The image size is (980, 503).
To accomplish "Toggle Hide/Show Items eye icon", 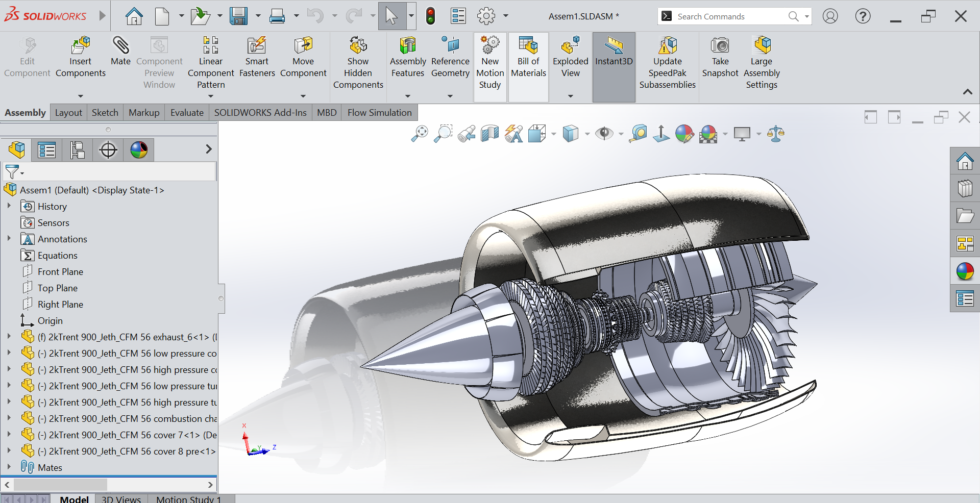I will (604, 134).
